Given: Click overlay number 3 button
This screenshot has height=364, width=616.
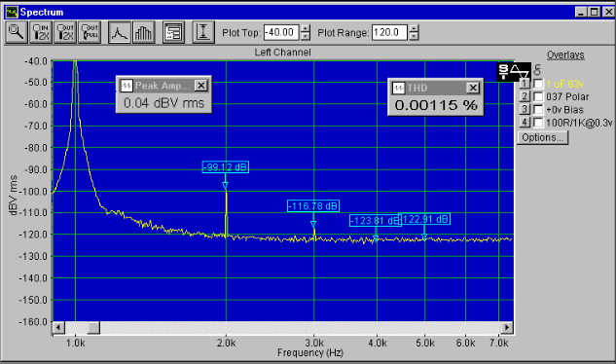Looking at the screenshot, I should (x=525, y=109).
